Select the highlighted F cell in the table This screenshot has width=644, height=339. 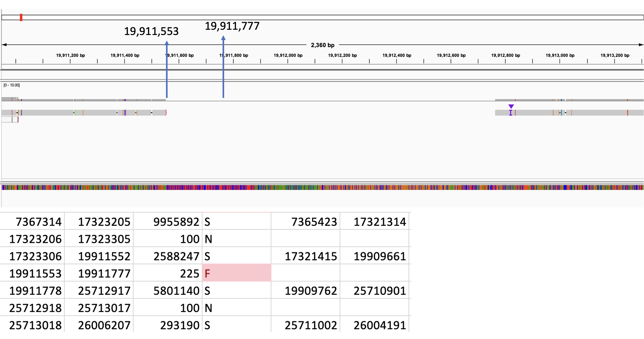[236, 273]
